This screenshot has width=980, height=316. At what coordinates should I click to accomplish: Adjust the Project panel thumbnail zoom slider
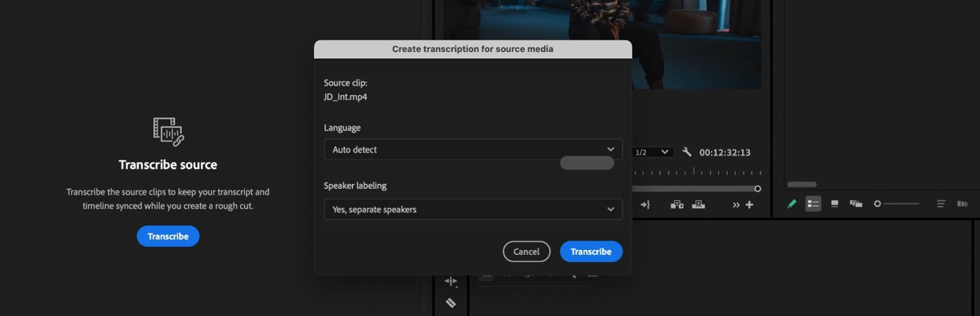point(896,204)
